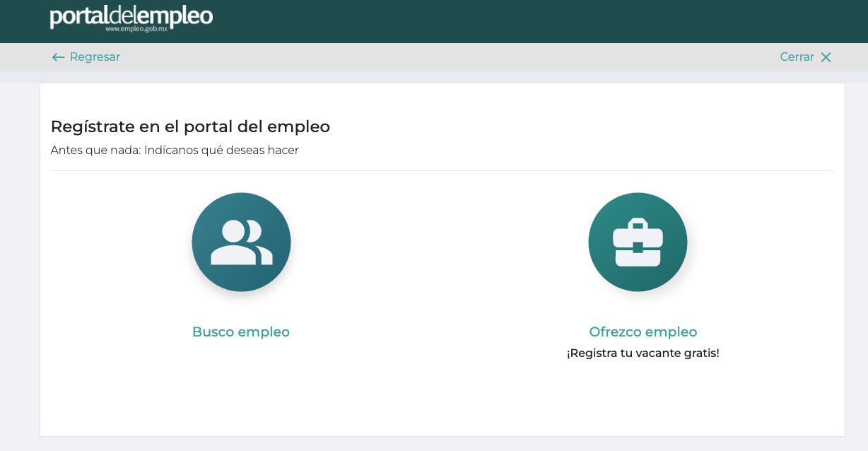868x451 pixels.
Task: Choose the Busco empleo option
Action: click(241, 332)
